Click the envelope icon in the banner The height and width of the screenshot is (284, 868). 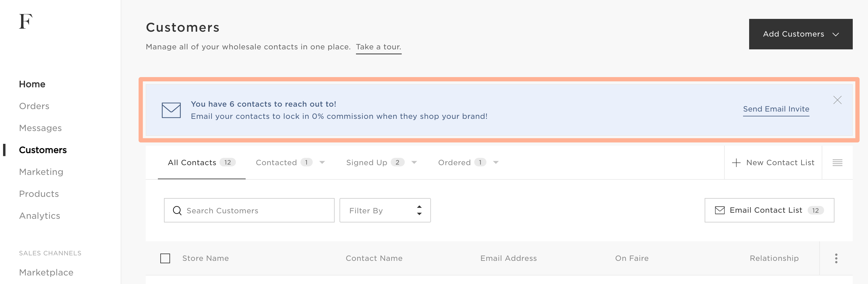[x=171, y=110]
